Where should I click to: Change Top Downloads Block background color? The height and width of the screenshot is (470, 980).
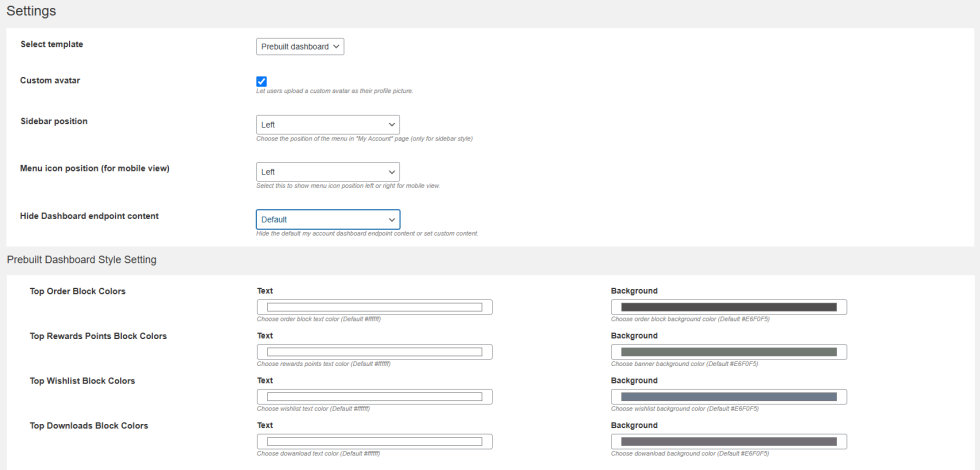point(729,442)
